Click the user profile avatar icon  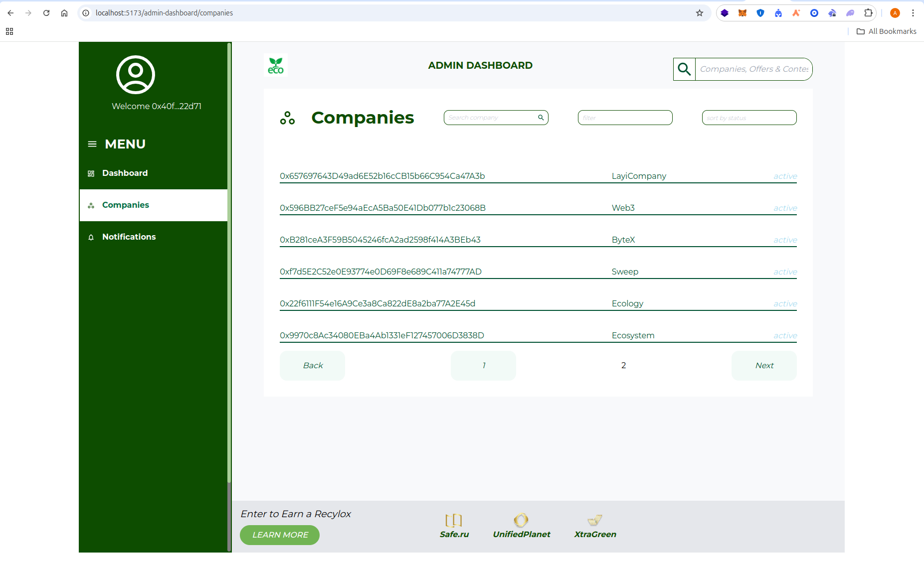136,75
